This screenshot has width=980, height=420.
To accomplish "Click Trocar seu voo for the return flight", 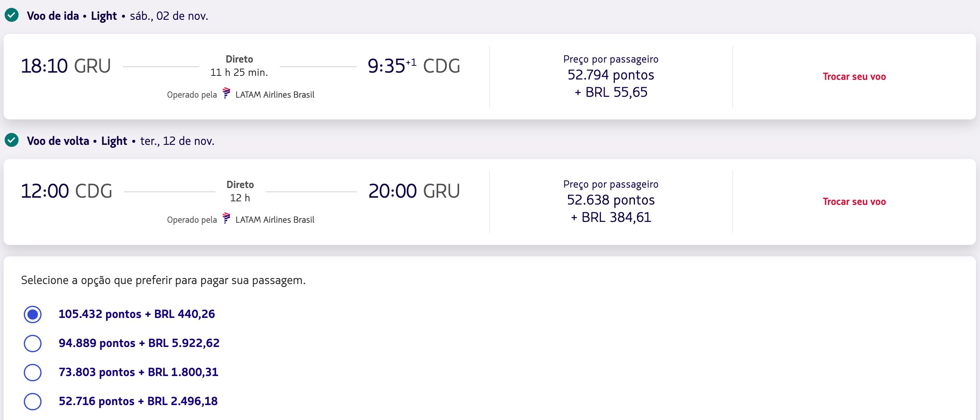I will point(854,202).
